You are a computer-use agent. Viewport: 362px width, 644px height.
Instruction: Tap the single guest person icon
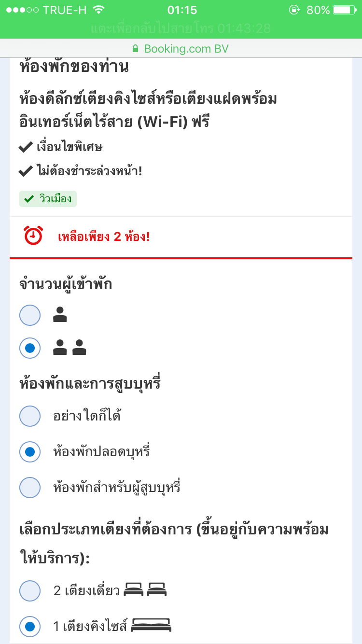(x=60, y=315)
